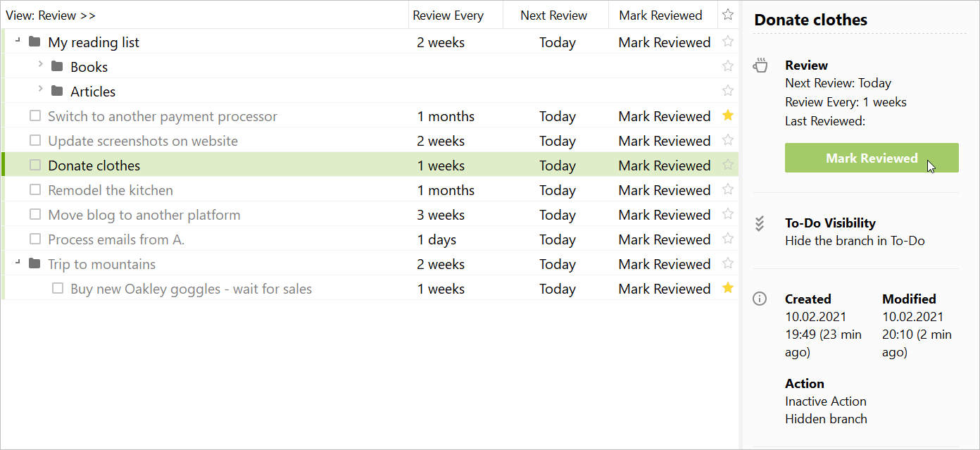Unstar Switch to another payment processor

pyautogui.click(x=727, y=115)
